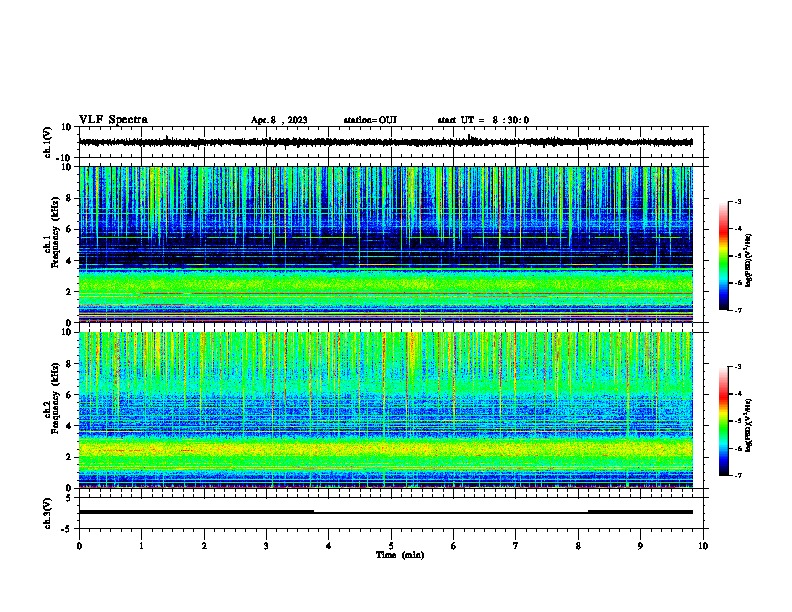Click time axis tick label "0"

pyautogui.click(x=79, y=546)
